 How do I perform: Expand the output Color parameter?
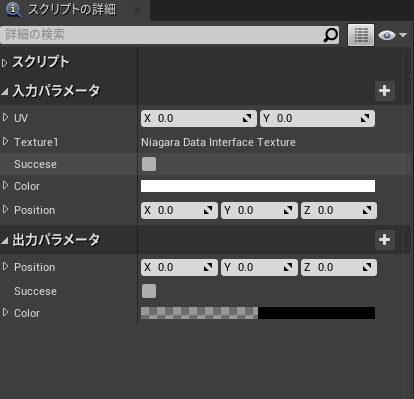pos(5,312)
